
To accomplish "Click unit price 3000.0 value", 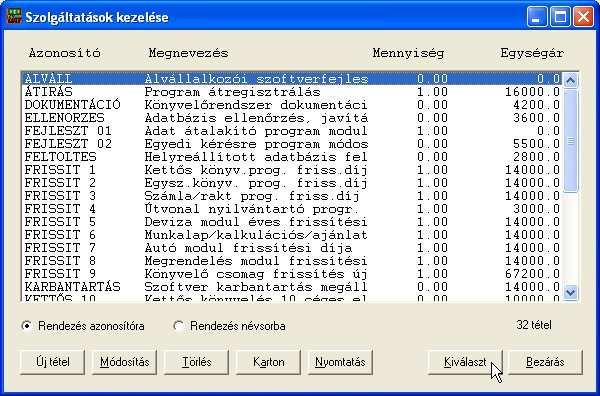I will [536, 209].
